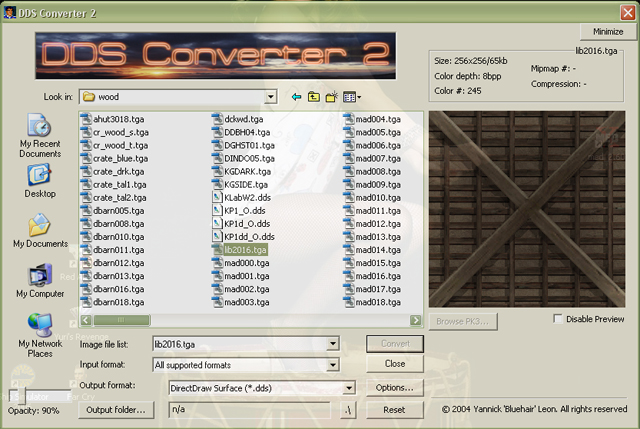This screenshot has height=429, width=640.
Task: Click the Convert button
Action: (x=395, y=343)
